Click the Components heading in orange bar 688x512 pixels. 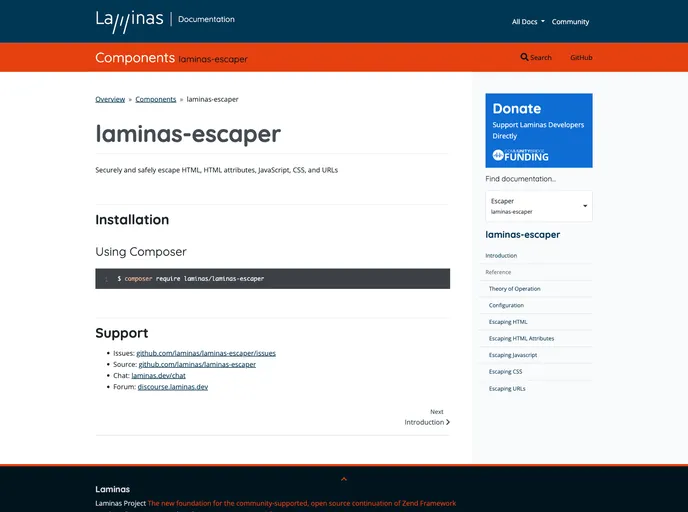point(135,57)
